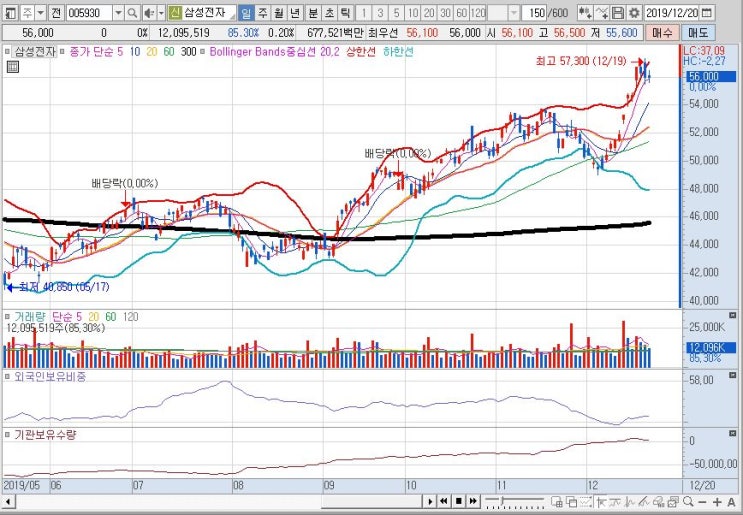Open the stock code search magnifier
The width and height of the screenshot is (743, 515).
133,13
